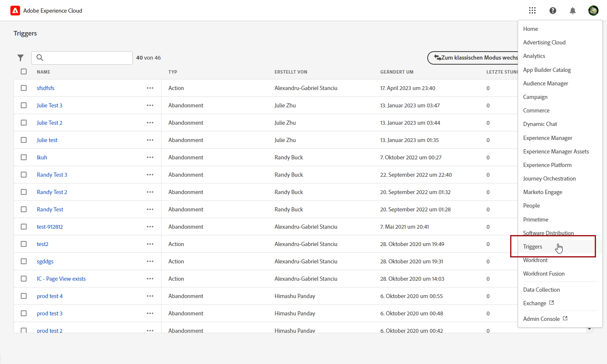
Task: Check the Julie Test 3 row checkbox
Action: pos(24,105)
